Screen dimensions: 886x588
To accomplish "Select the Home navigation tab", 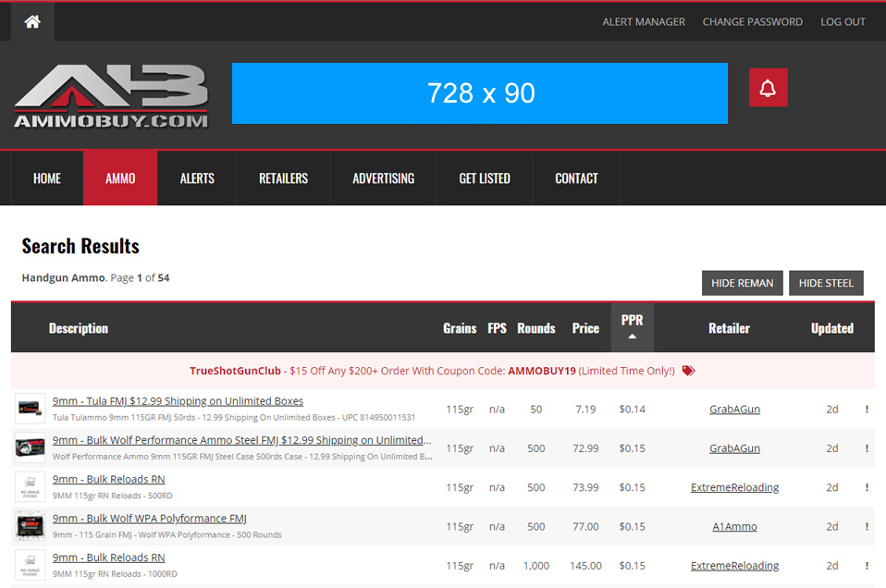I will [x=47, y=178].
